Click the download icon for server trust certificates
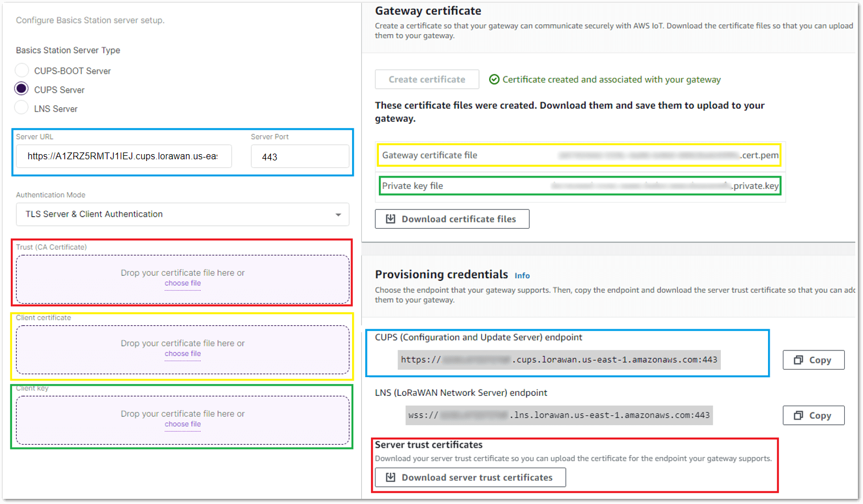 (391, 477)
